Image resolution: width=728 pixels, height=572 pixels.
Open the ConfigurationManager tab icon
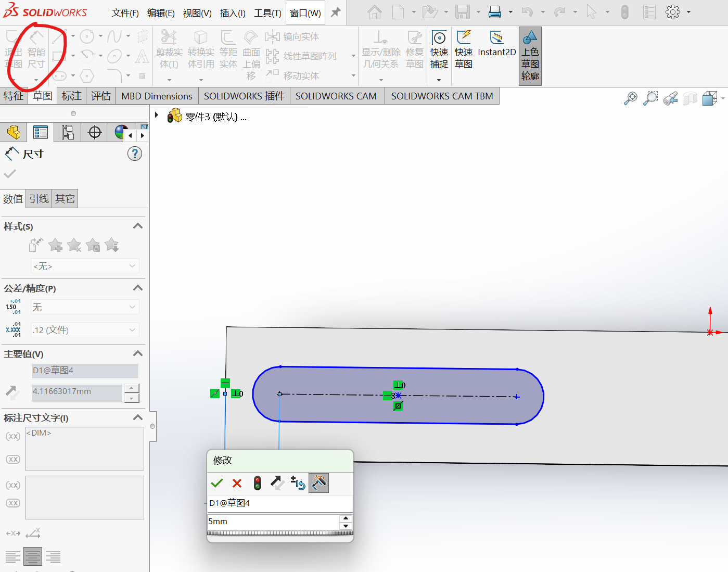point(68,133)
